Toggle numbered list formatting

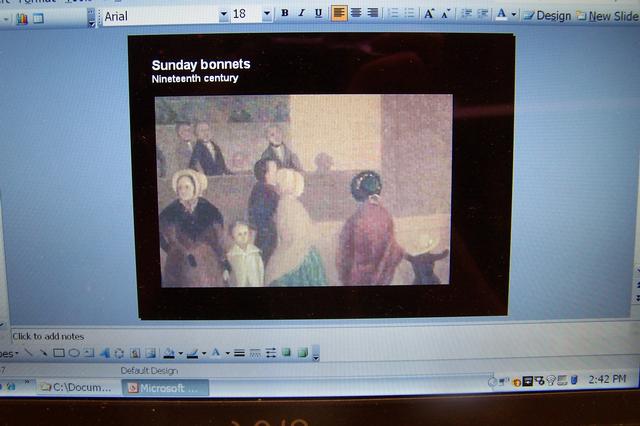tap(393, 13)
